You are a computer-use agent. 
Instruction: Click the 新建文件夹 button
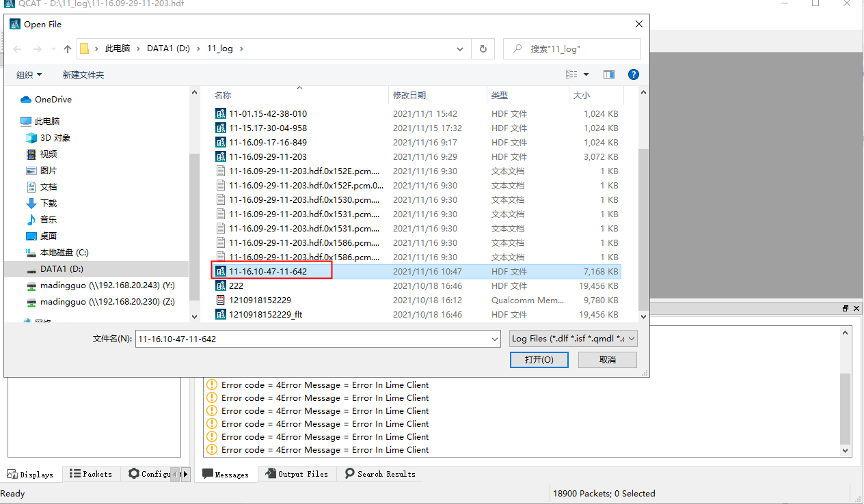click(x=83, y=74)
